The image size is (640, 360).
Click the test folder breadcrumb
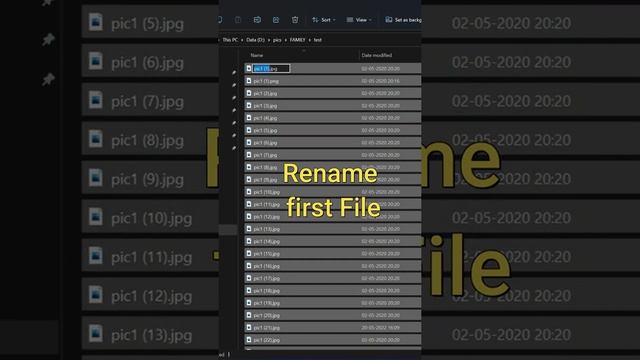tap(318, 40)
